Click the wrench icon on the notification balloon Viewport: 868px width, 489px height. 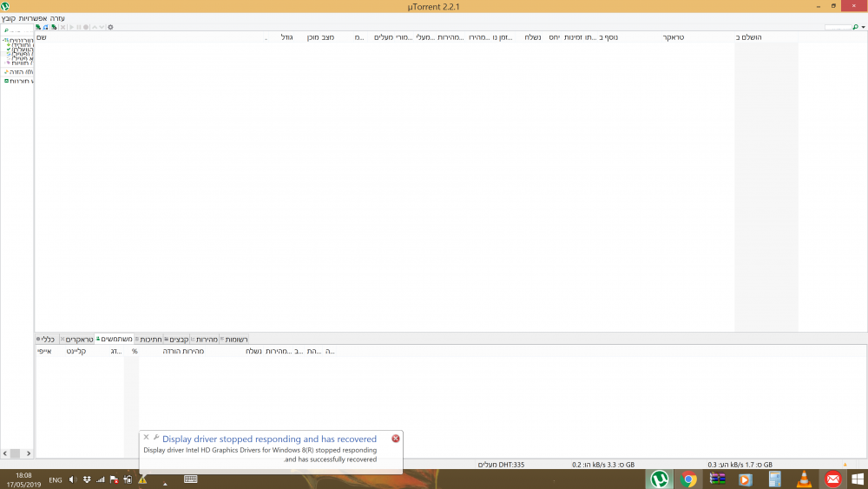click(x=156, y=437)
